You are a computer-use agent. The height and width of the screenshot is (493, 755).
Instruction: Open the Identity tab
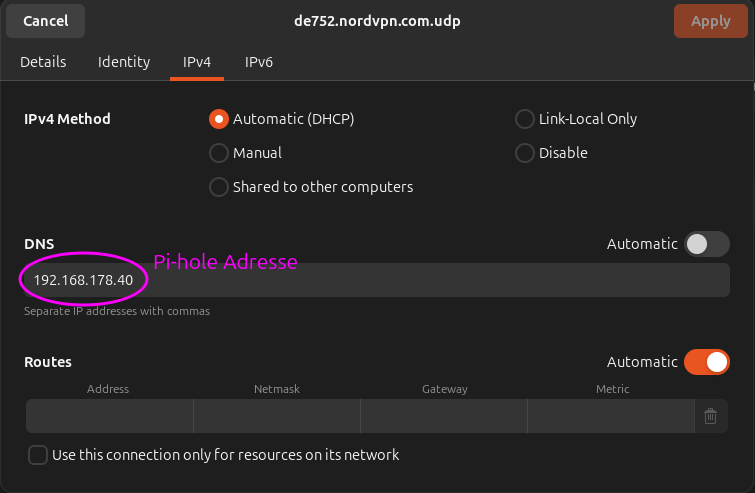pos(124,62)
